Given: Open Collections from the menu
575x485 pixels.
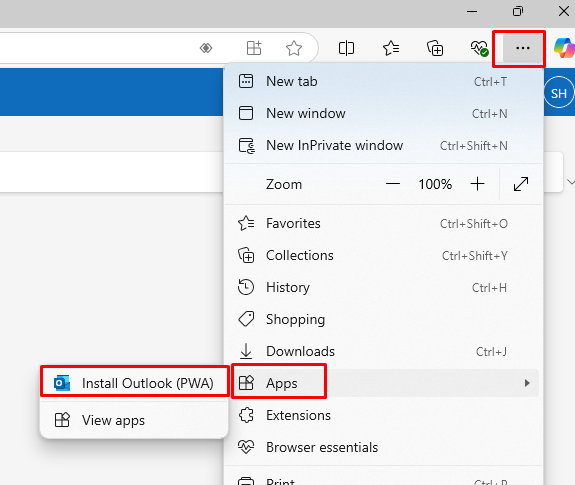Looking at the screenshot, I should [x=384, y=256].
